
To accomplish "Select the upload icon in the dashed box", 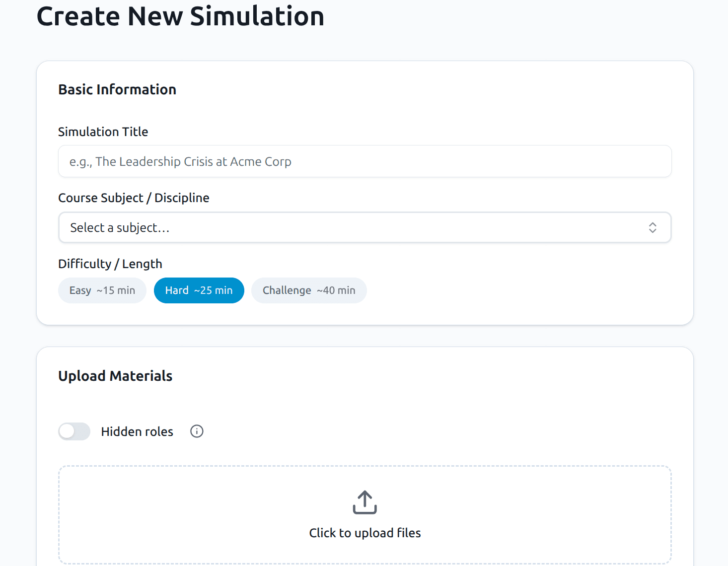I will (364, 502).
